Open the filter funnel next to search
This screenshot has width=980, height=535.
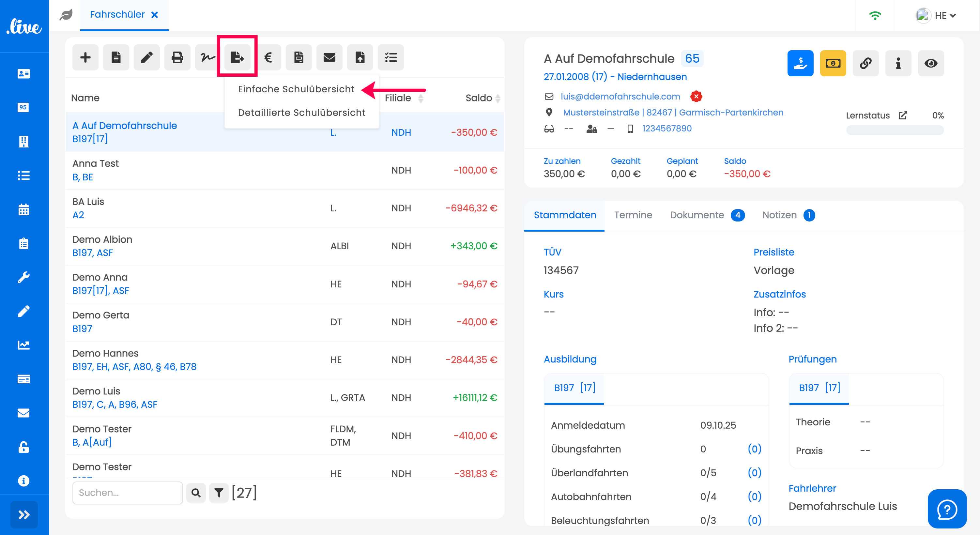point(219,493)
